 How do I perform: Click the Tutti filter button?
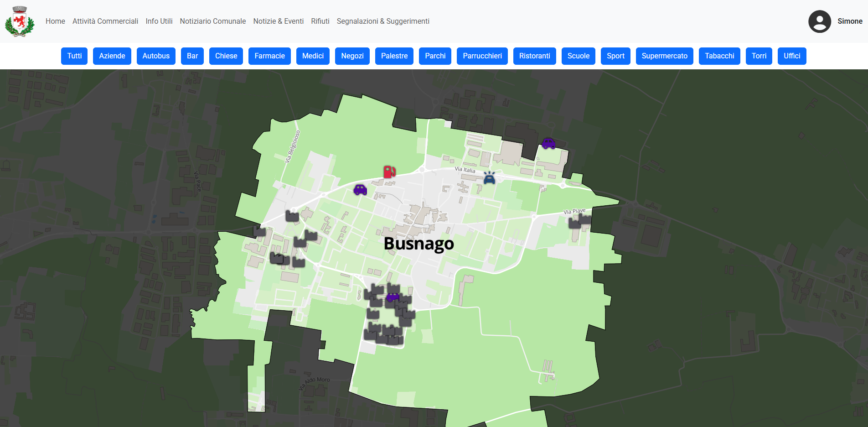pos(74,56)
